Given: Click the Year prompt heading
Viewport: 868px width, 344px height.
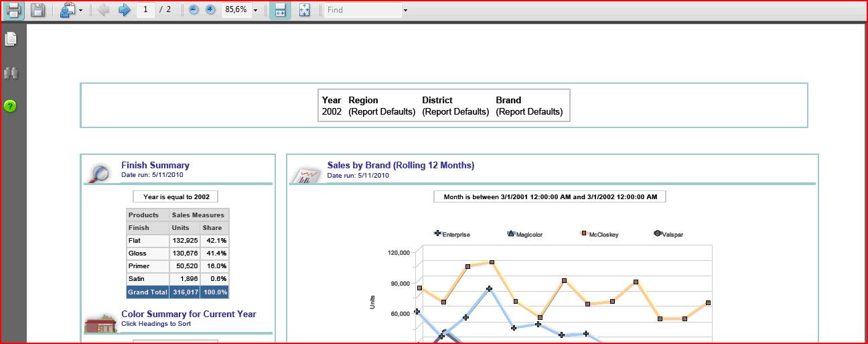Looking at the screenshot, I should (x=332, y=100).
